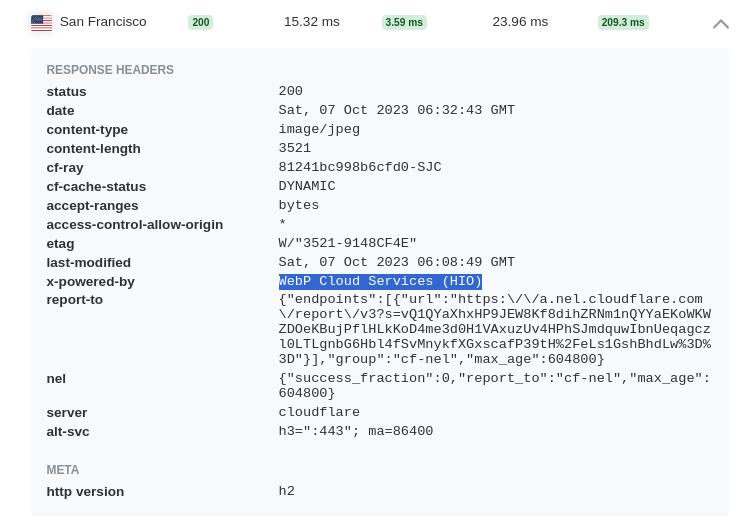Click the US flag icon
Image resolution: width=751 pixels, height=525 pixels.
(42, 23)
